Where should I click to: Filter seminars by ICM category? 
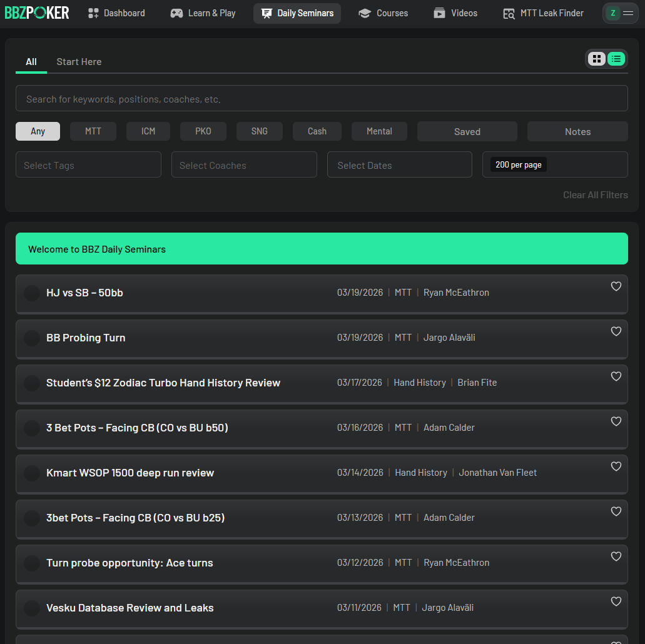click(x=148, y=131)
